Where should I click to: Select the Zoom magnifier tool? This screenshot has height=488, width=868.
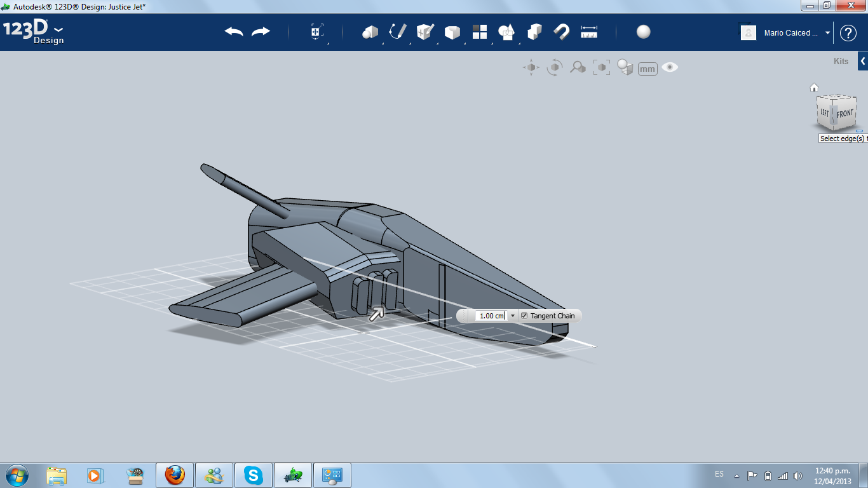578,67
